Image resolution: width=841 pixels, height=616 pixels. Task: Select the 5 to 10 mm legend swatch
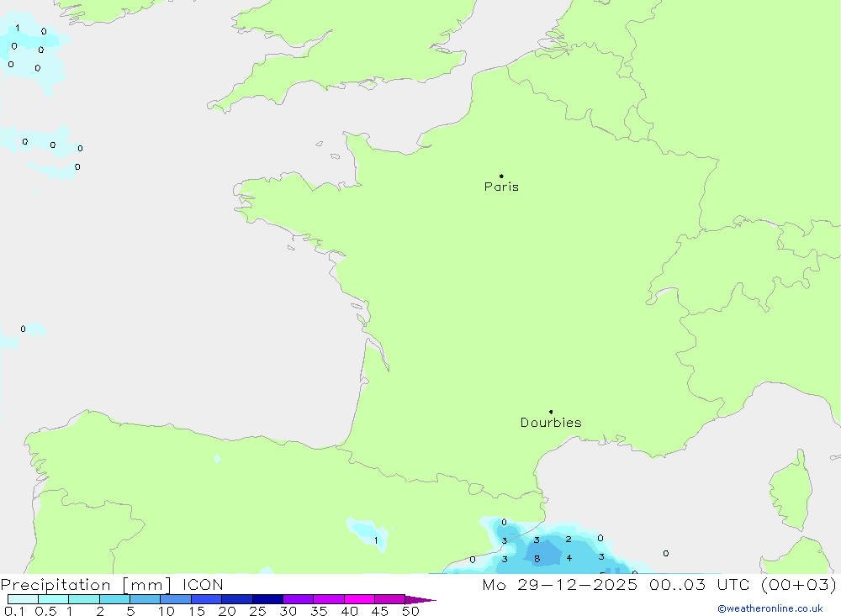[x=145, y=599]
